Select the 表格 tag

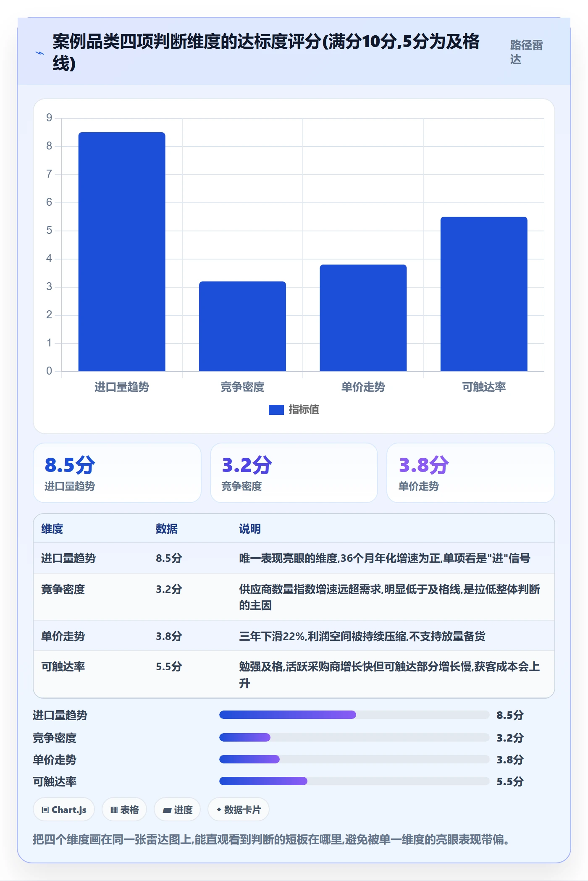pos(124,810)
